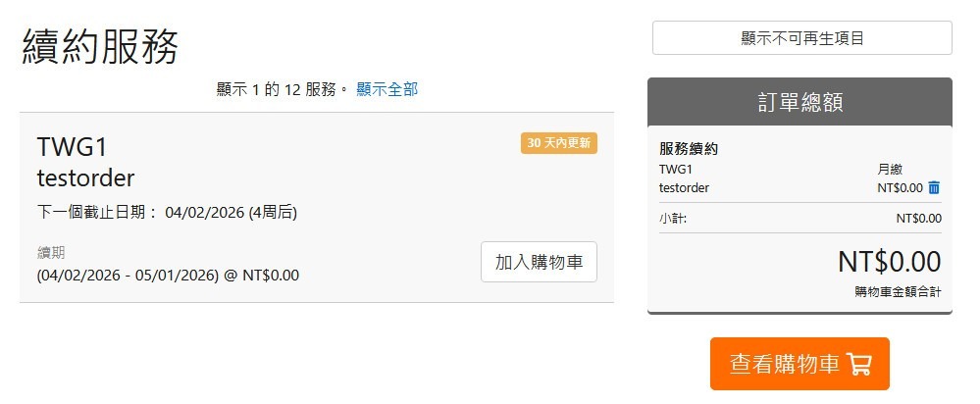Click the 訂單總額 panel header

tap(799, 102)
